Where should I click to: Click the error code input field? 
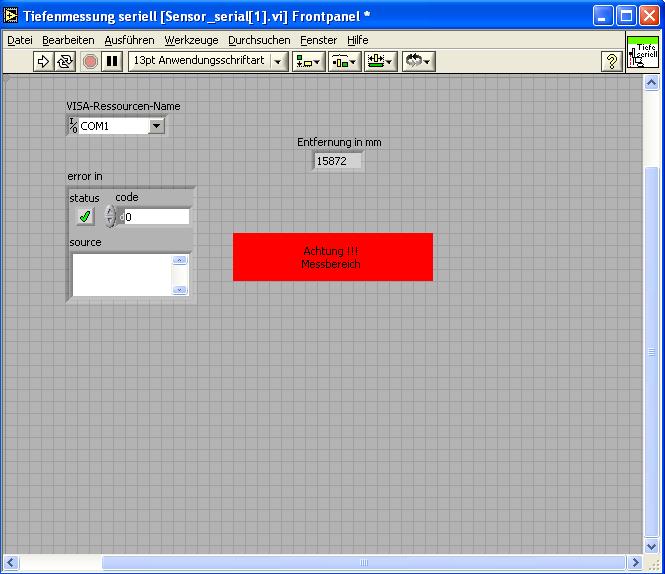tap(156, 217)
